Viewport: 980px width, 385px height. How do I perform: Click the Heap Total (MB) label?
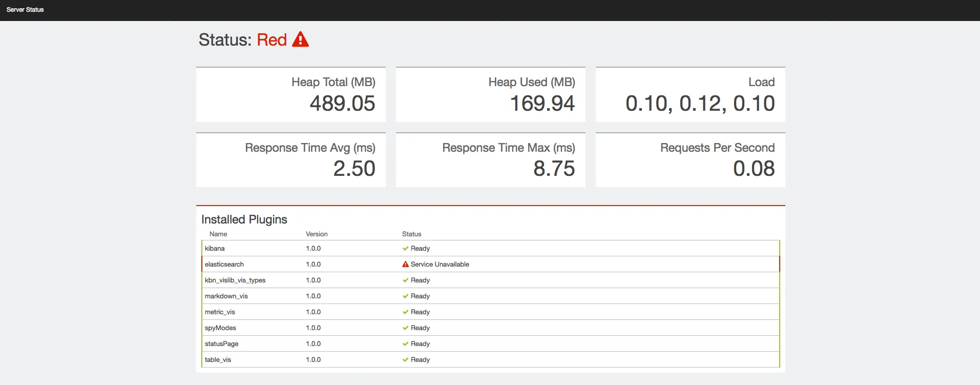pos(333,82)
